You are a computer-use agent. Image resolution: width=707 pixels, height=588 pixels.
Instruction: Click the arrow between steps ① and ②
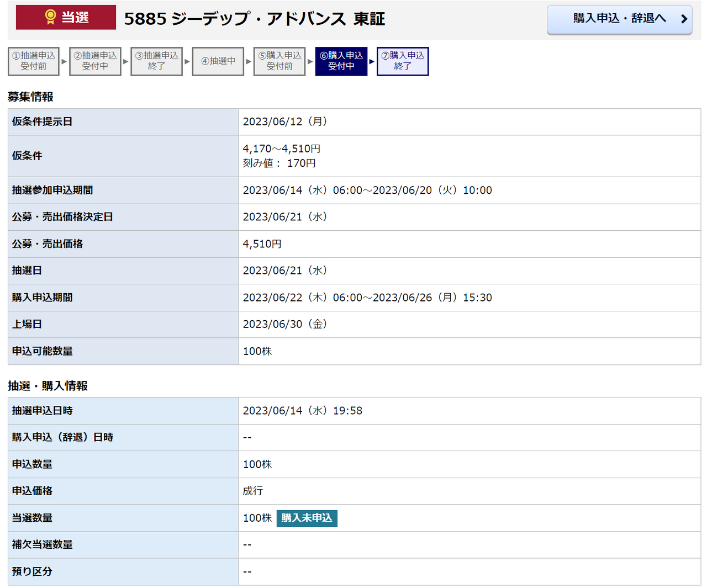(64, 61)
